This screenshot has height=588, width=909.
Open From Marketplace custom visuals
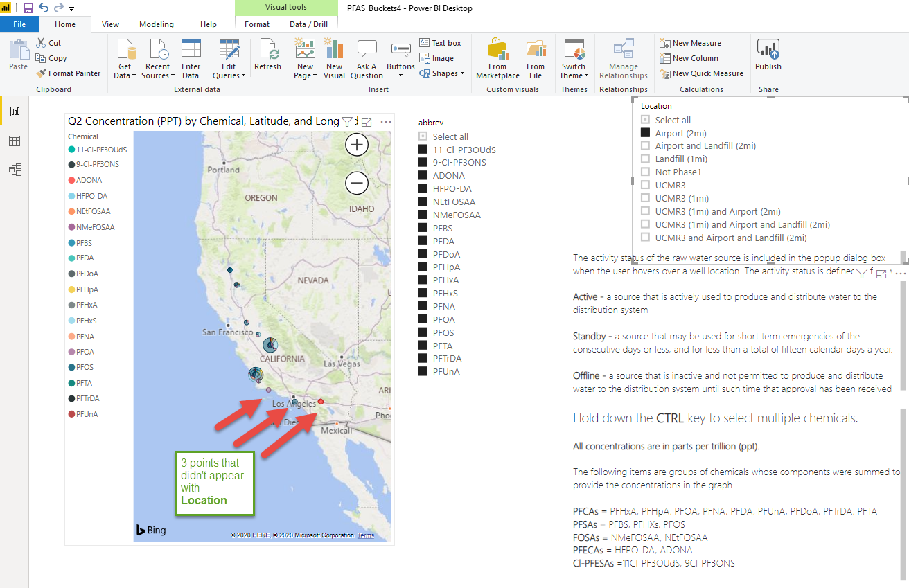(497, 59)
